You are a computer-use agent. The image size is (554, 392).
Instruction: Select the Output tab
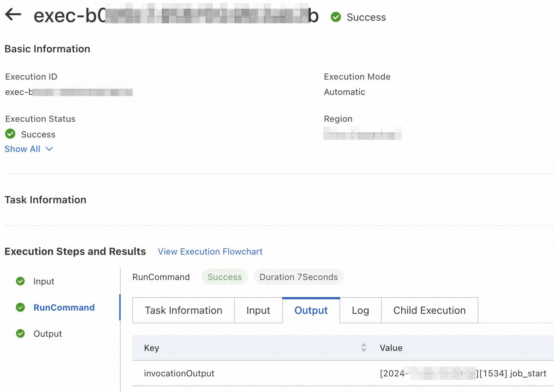point(311,310)
